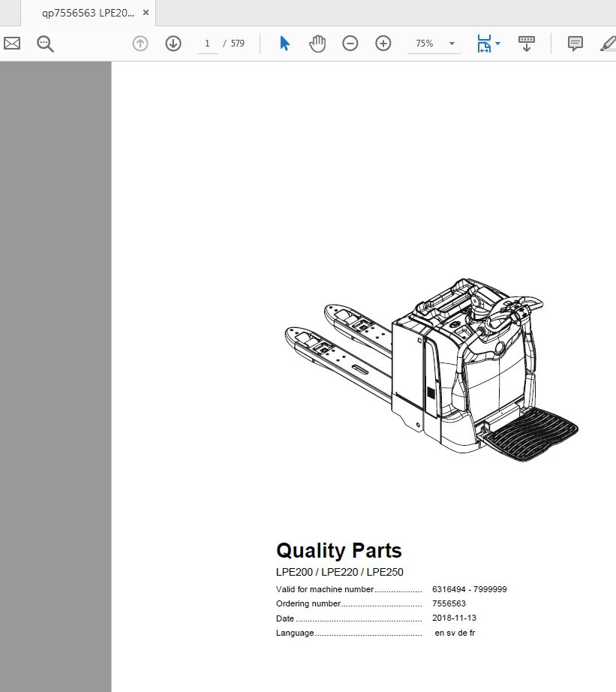The height and width of the screenshot is (692, 616).
Task: Open the zoom level dropdown arrow
Action: coord(452,44)
